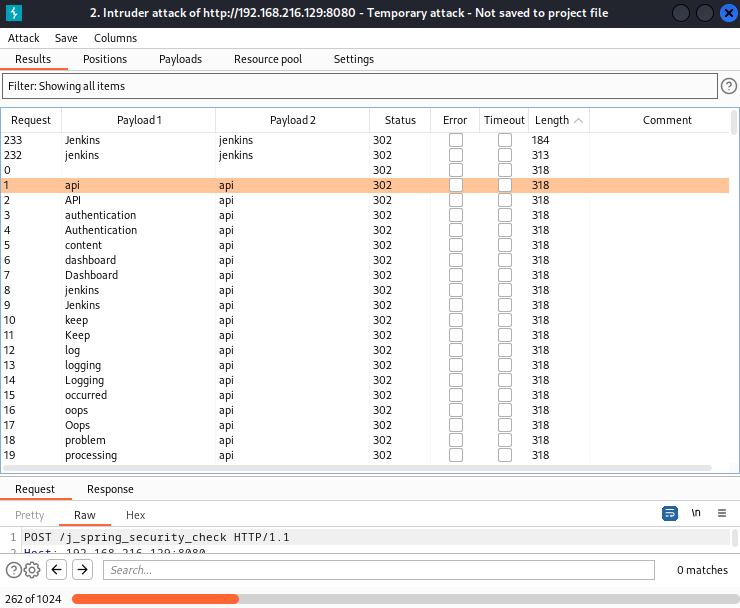Go to the previous search match arrow
Screen dimensions: 740x608
coord(57,570)
